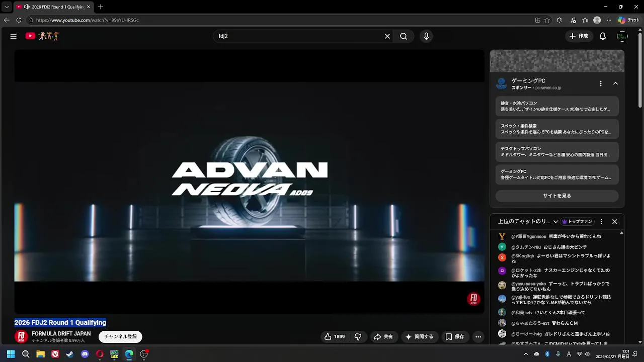
Task: Like the video showing 1899 likes
Action: click(335, 337)
